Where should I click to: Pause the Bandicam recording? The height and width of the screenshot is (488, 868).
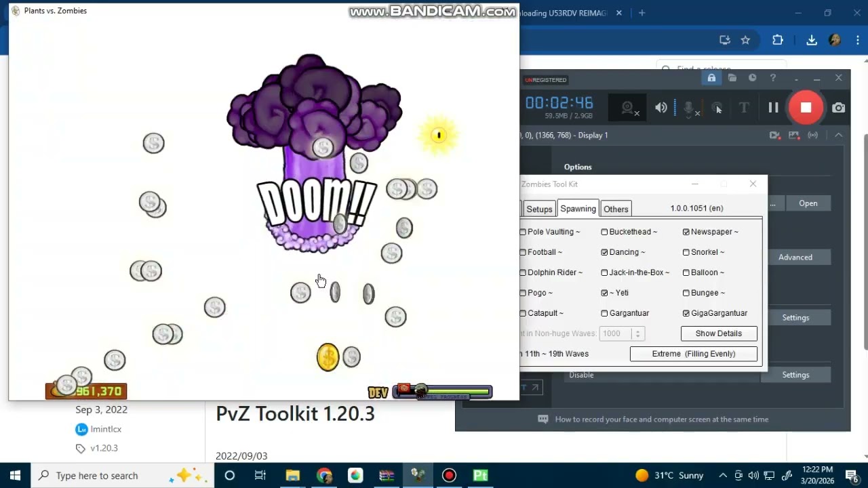tap(773, 108)
